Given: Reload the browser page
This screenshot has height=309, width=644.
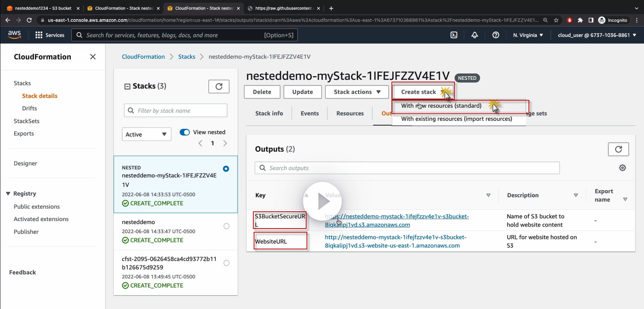Looking at the screenshot, I should click(29, 20).
